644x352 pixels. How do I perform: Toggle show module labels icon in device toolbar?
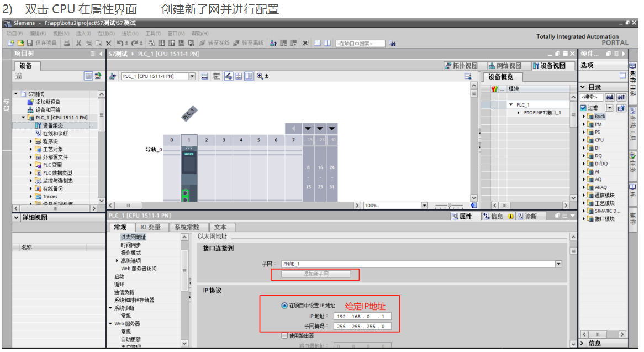pos(229,76)
